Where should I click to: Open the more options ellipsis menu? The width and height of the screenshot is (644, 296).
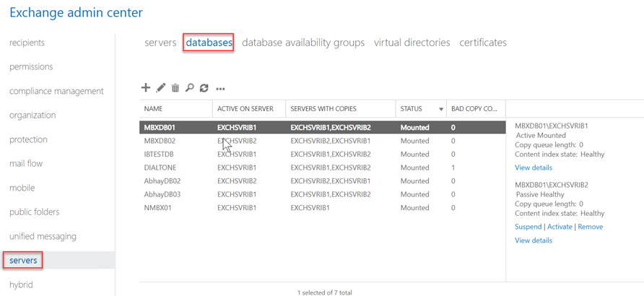[x=220, y=88]
